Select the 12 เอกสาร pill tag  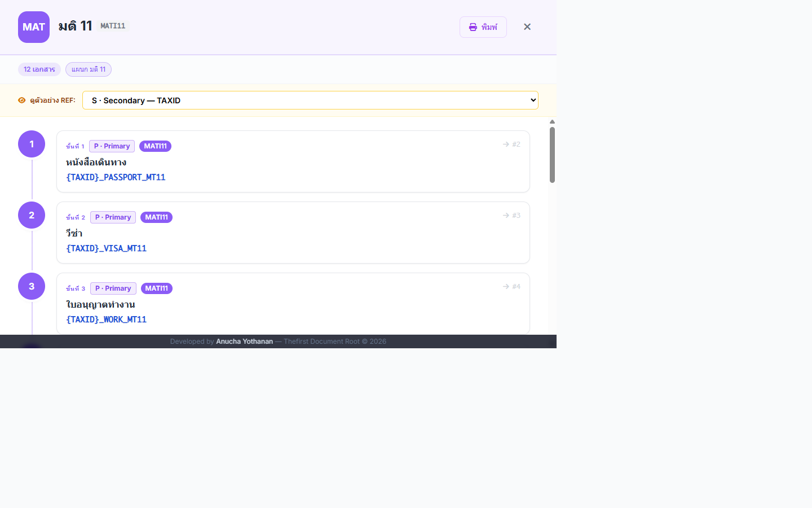(39, 69)
